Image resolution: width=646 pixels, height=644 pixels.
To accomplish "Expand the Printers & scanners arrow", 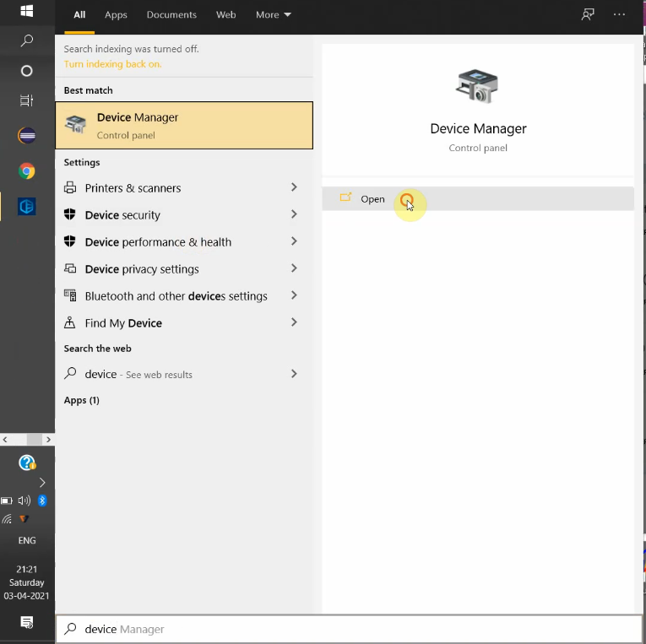I will point(294,187).
